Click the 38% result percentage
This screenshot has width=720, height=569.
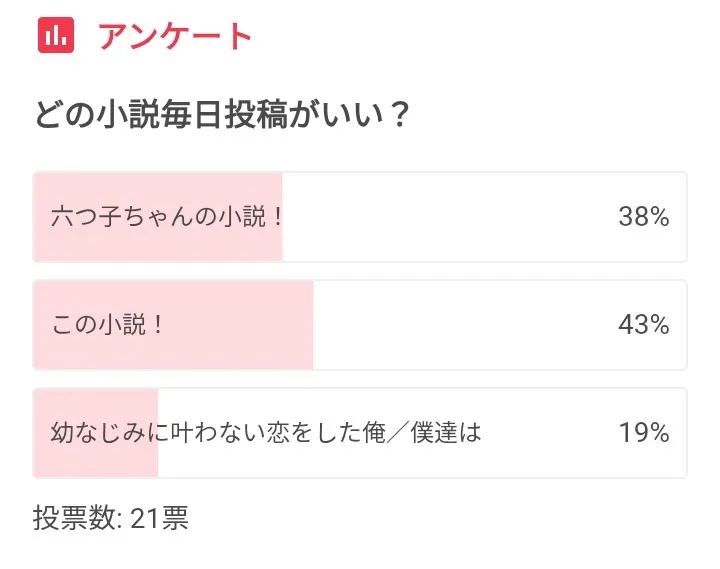(643, 217)
